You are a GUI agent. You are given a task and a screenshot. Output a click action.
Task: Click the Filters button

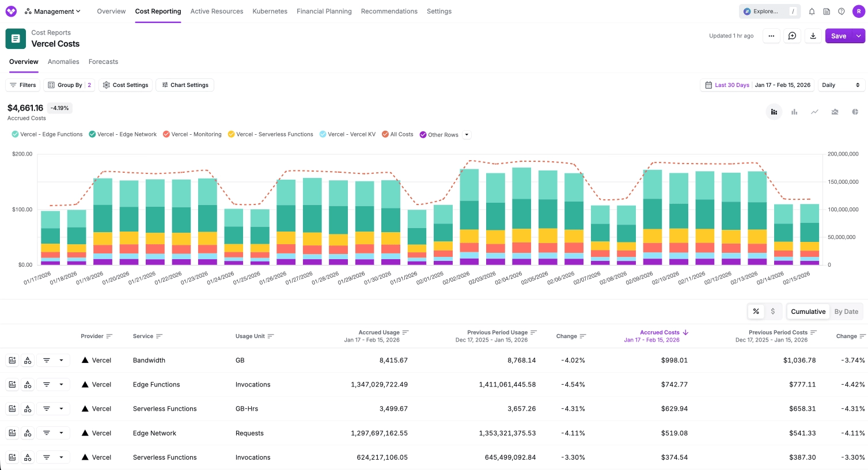coord(22,85)
